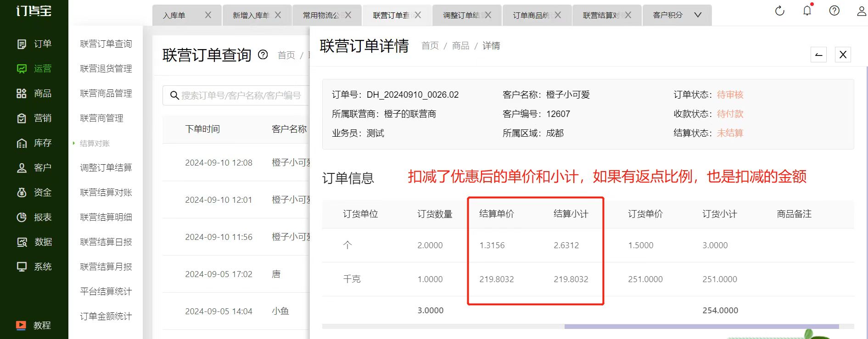
Task: Select the order row dated 2024-09-05 14:04
Action: coord(236,311)
